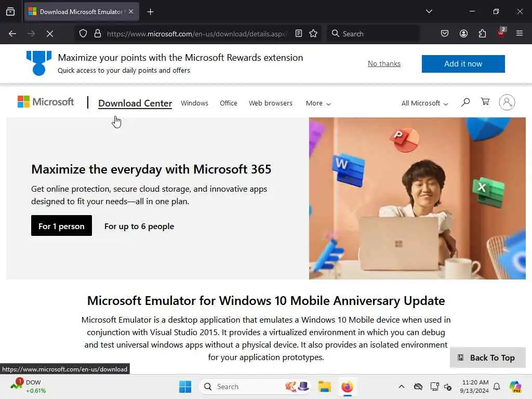Click the Firefox taskbar icon
The width and height of the screenshot is (532, 399).
click(347, 387)
